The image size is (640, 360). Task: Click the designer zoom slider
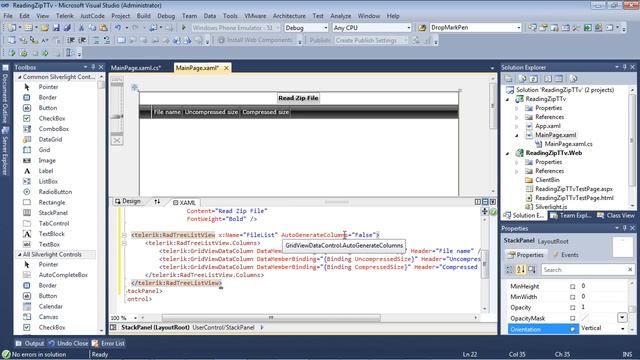point(117,117)
